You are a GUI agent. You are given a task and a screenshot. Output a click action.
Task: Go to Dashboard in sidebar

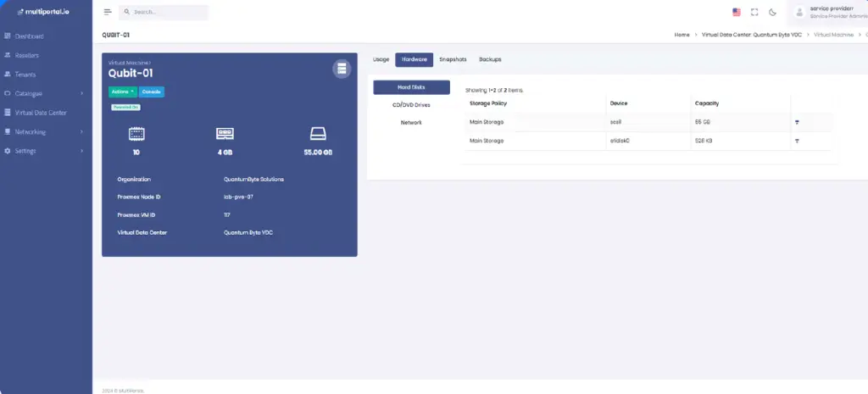pyautogui.click(x=30, y=36)
